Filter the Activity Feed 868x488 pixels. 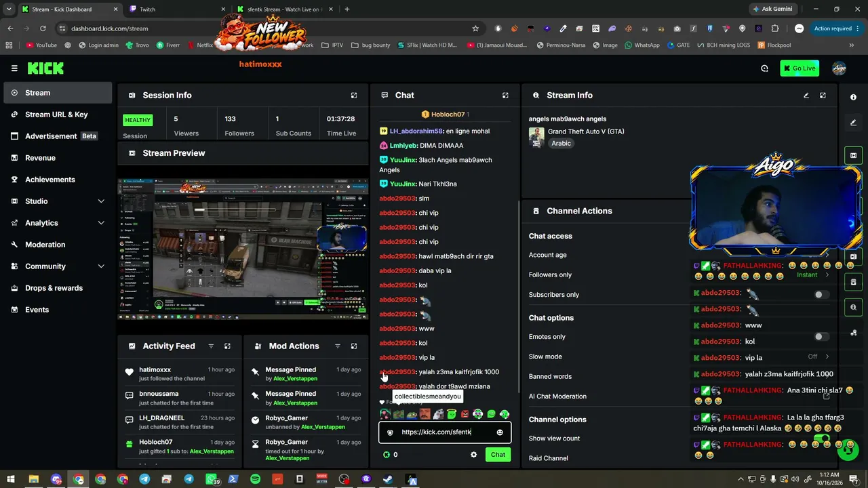coord(211,346)
